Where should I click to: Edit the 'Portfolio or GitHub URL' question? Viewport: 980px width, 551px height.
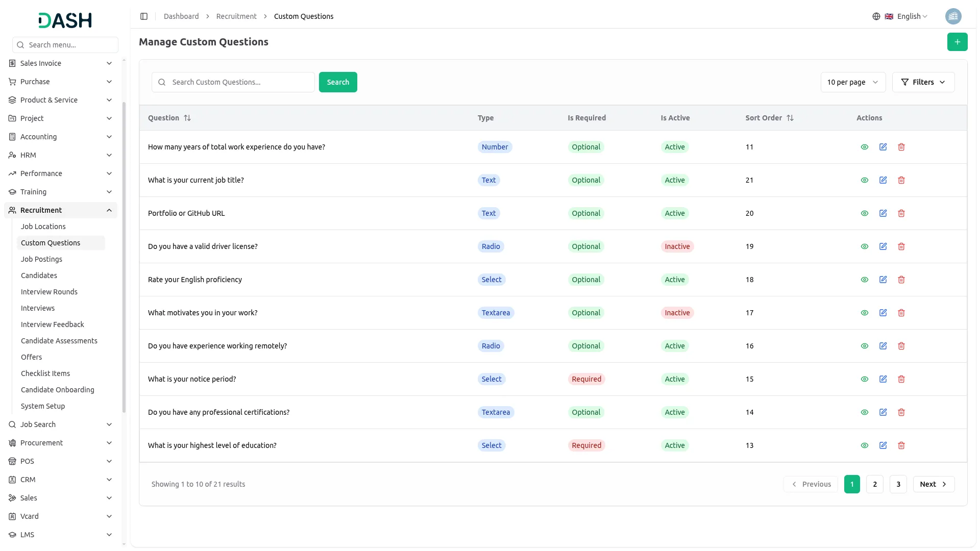coord(883,213)
